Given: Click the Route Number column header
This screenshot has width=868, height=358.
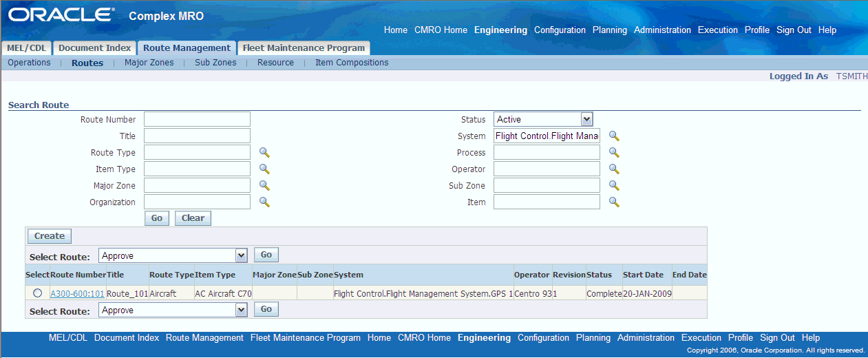Looking at the screenshot, I should coord(78,275).
